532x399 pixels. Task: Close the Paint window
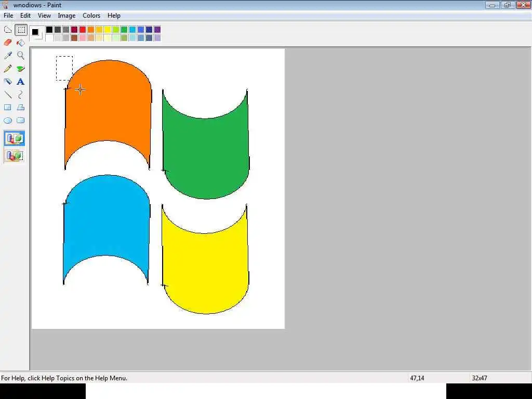pyautogui.click(x=524, y=5)
